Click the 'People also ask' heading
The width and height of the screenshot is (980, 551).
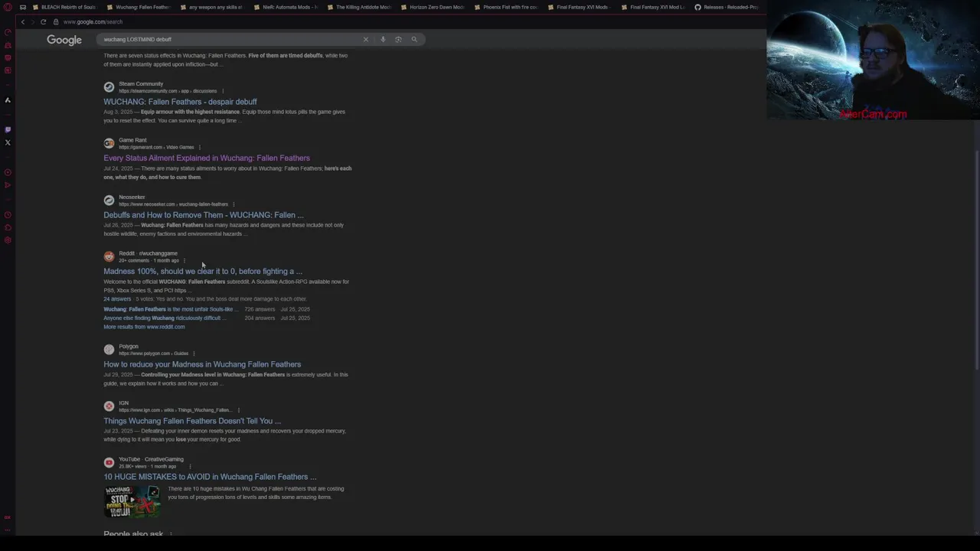pyautogui.click(x=133, y=534)
